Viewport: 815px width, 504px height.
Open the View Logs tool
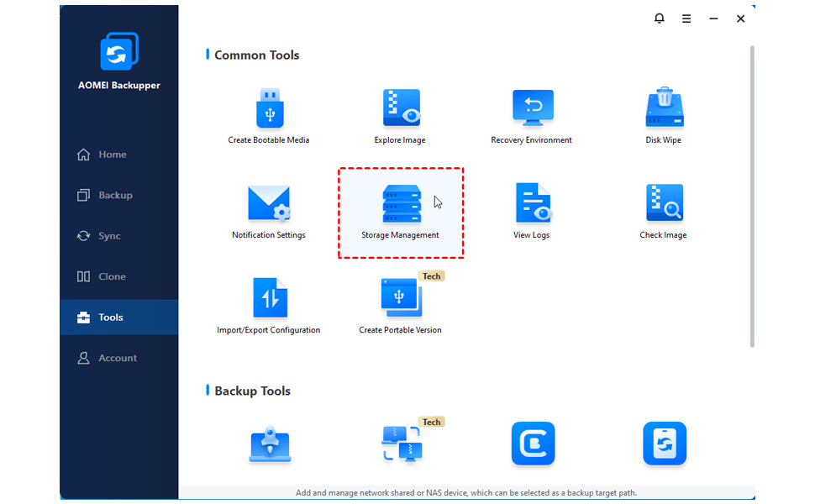point(532,211)
